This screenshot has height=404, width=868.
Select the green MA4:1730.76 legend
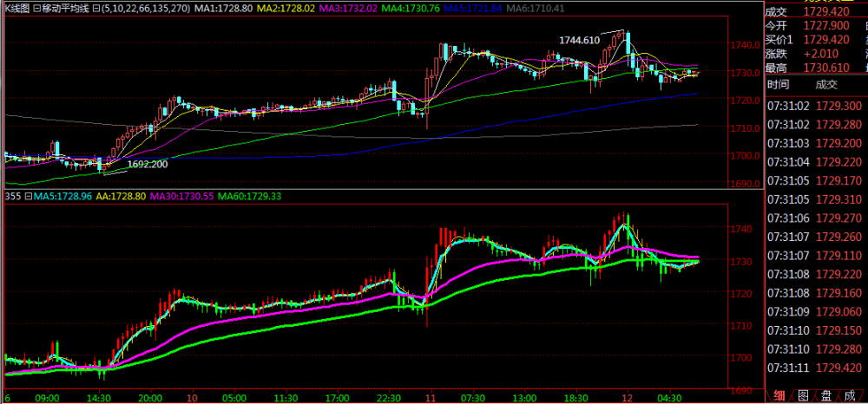(411, 9)
